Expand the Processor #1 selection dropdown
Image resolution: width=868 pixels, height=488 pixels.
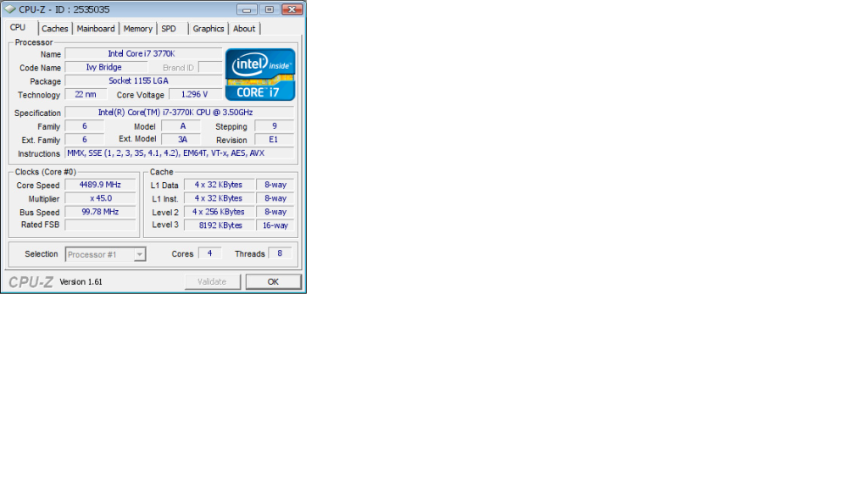[x=140, y=254]
